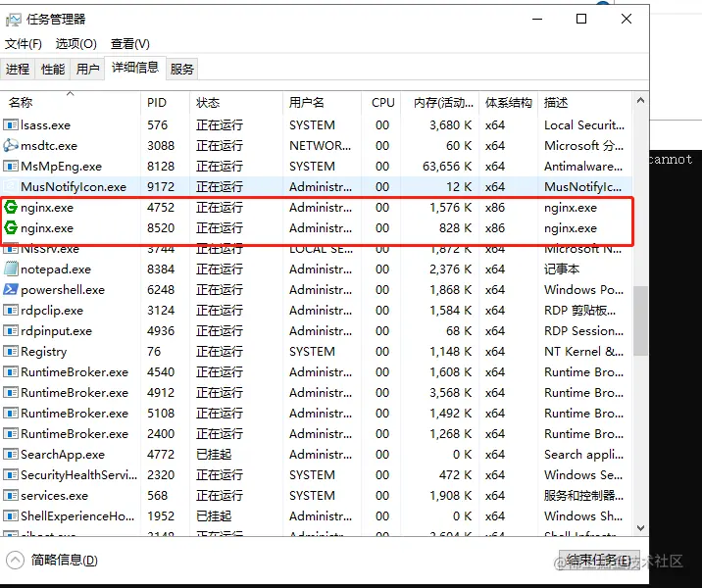Click the 服务和控制器... description cell
The height and width of the screenshot is (588, 702).
coord(583,495)
